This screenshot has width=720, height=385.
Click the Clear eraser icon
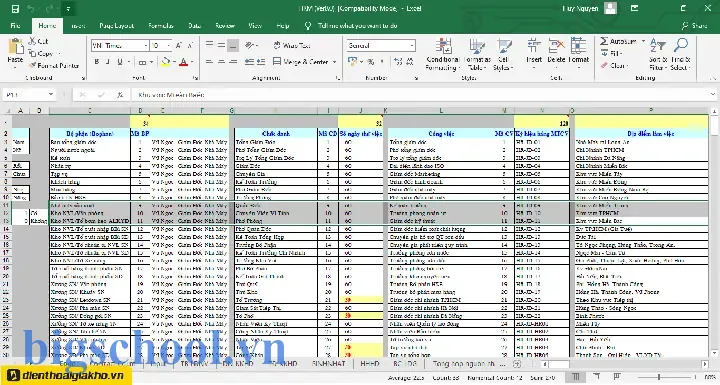pos(604,65)
